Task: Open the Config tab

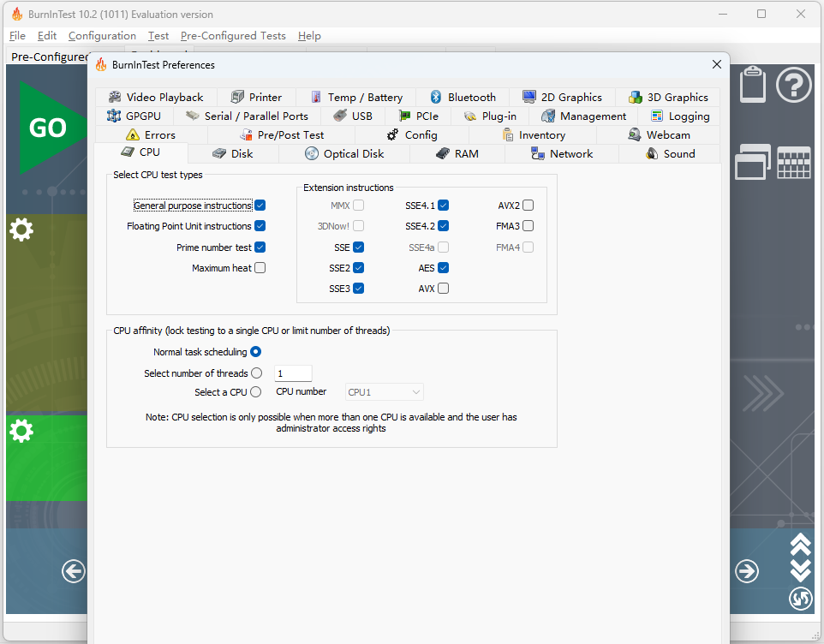Action: tap(412, 135)
